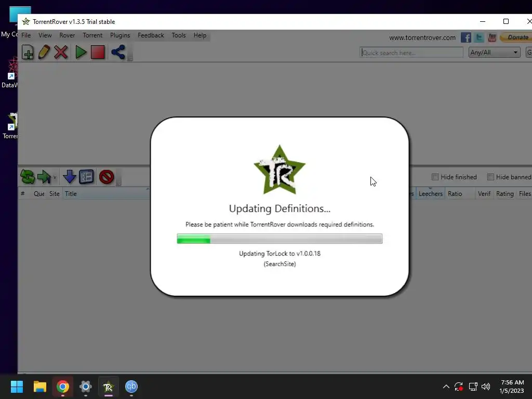Click the Quick search input field
This screenshot has width=532, height=399.
click(411, 52)
